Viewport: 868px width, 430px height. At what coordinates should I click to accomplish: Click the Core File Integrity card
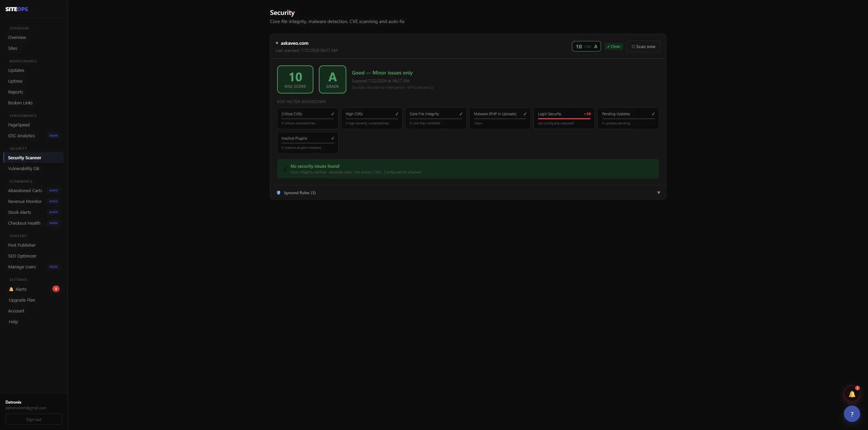point(436,118)
